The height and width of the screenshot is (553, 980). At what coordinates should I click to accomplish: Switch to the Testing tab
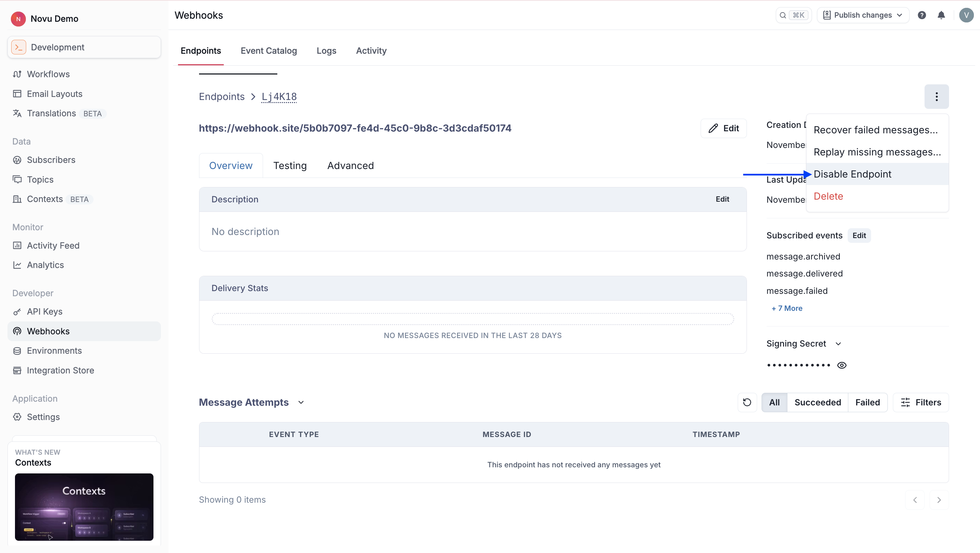[290, 165]
